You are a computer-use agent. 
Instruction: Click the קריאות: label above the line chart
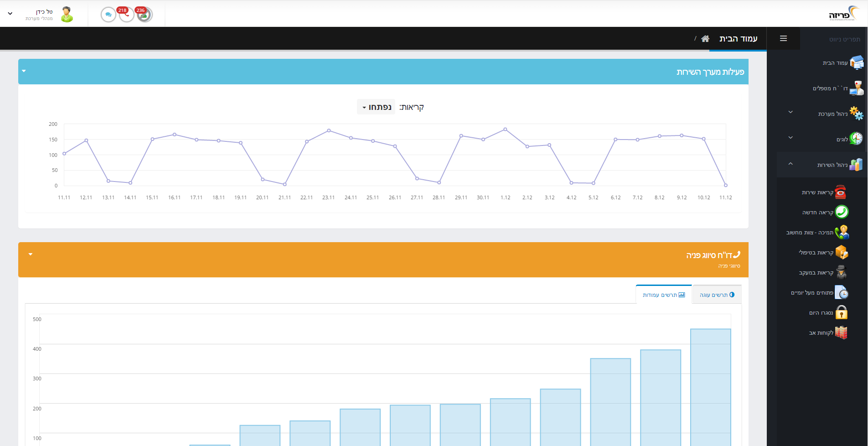tap(412, 107)
